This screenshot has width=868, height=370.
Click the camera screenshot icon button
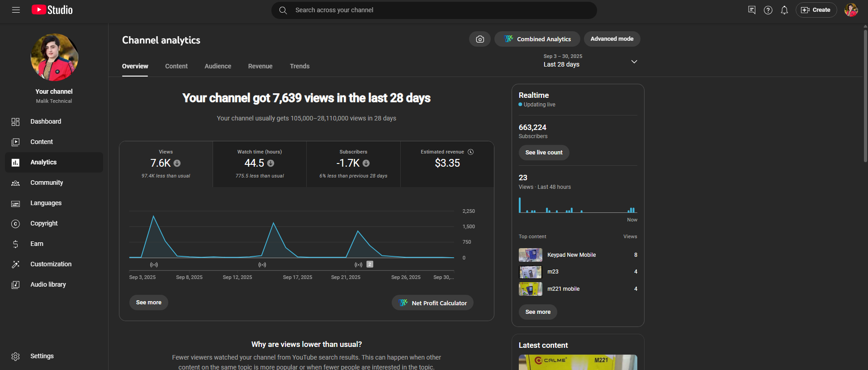tap(480, 39)
